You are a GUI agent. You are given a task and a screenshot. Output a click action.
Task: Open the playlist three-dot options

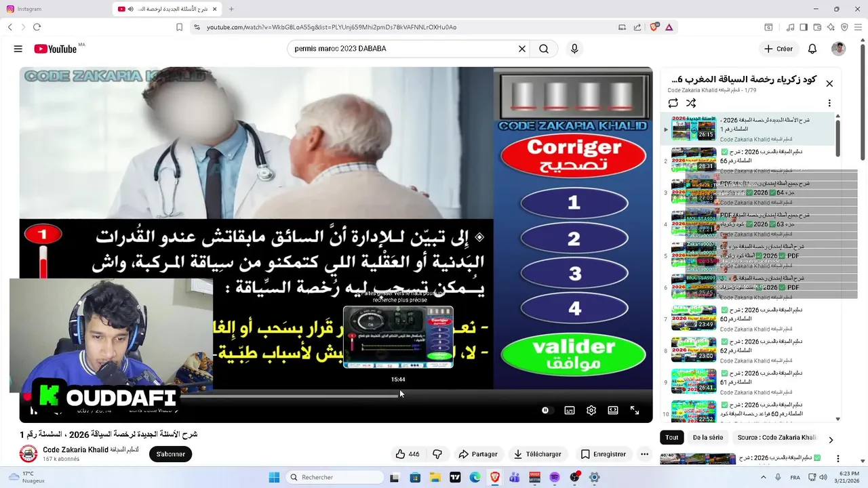click(x=829, y=103)
